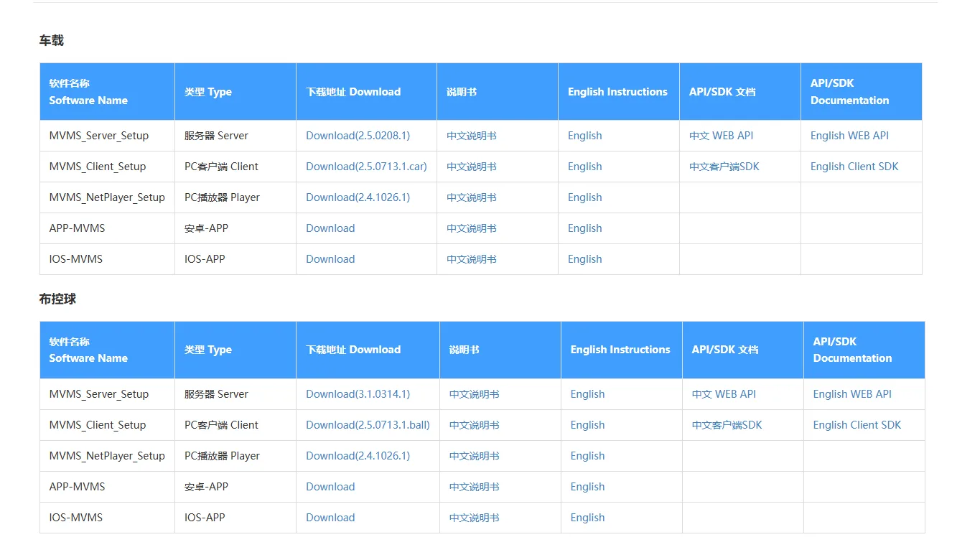Click MVMS_Client_Setup name in the 布控球 table
980x555 pixels.
(98, 425)
